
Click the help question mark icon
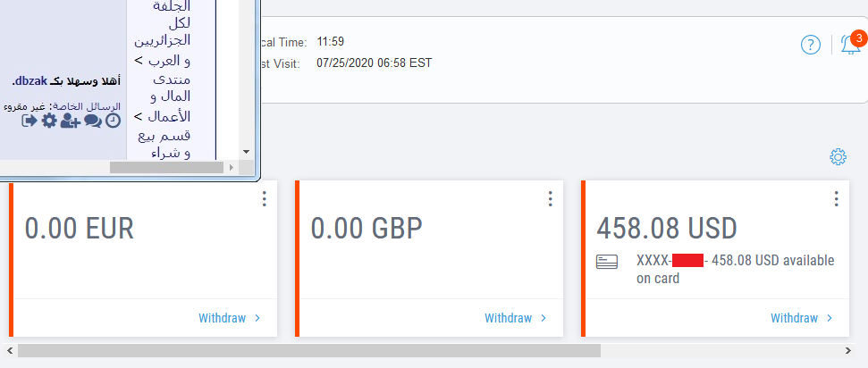pyautogui.click(x=810, y=45)
